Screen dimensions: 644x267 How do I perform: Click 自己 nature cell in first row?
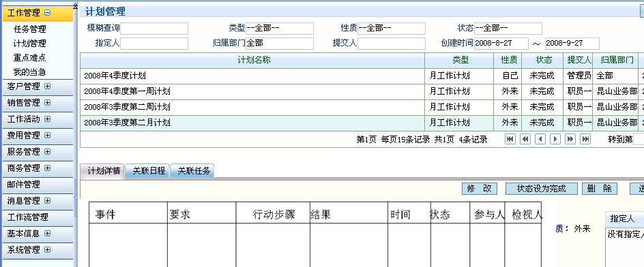click(508, 76)
